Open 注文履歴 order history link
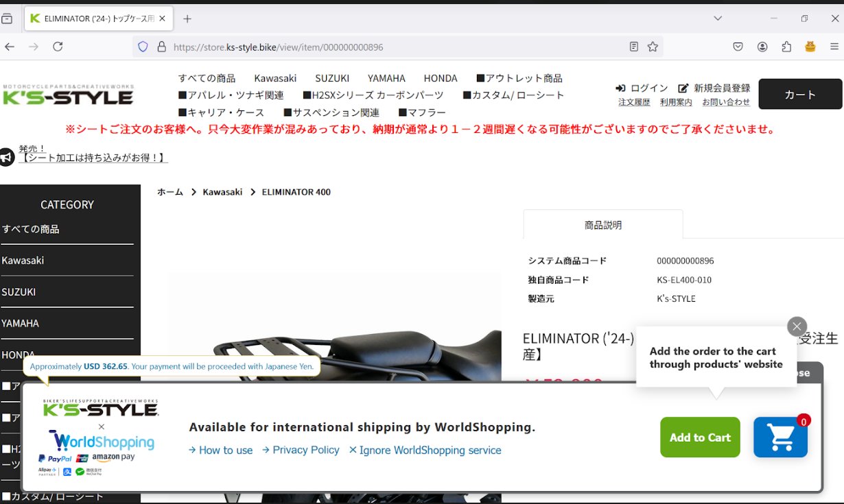The height and width of the screenshot is (504, 844). 634,102
